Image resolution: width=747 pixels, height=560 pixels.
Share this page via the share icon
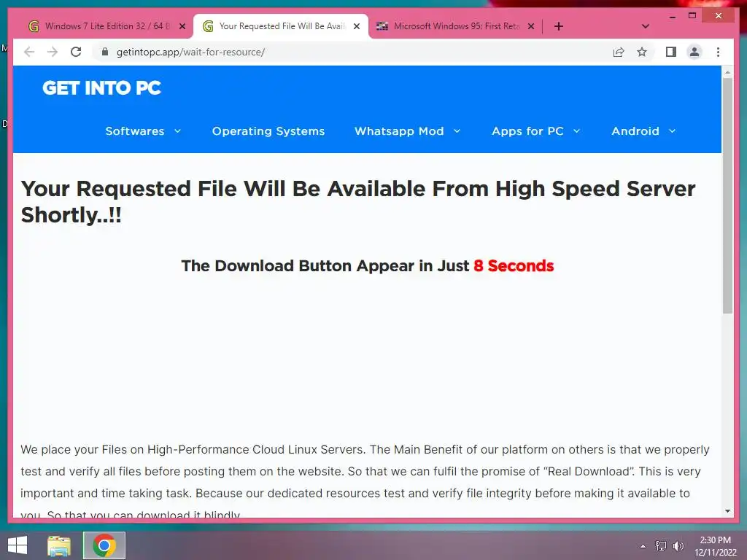(x=619, y=52)
